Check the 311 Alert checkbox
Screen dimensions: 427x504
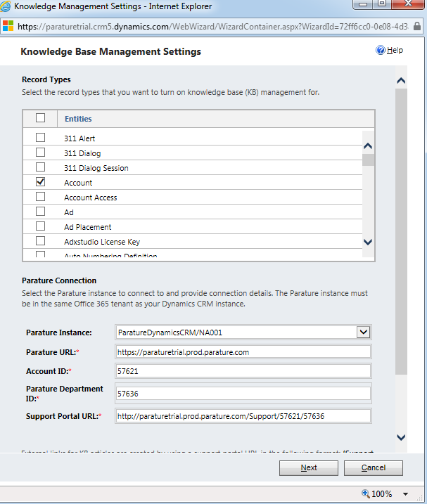(40, 137)
